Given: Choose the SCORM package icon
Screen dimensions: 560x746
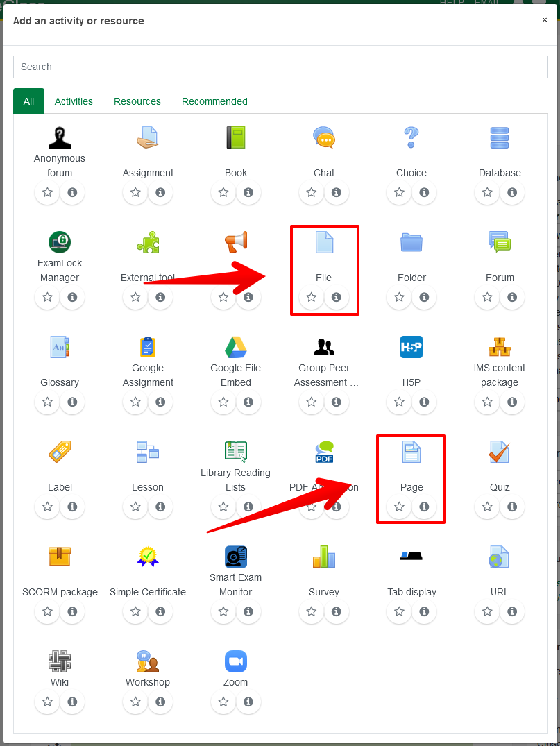Looking at the screenshot, I should 60,557.
